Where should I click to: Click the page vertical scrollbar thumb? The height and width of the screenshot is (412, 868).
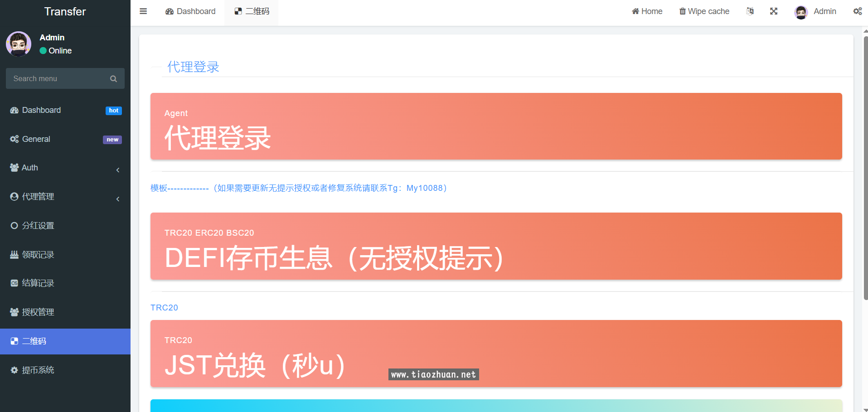(866, 168)
